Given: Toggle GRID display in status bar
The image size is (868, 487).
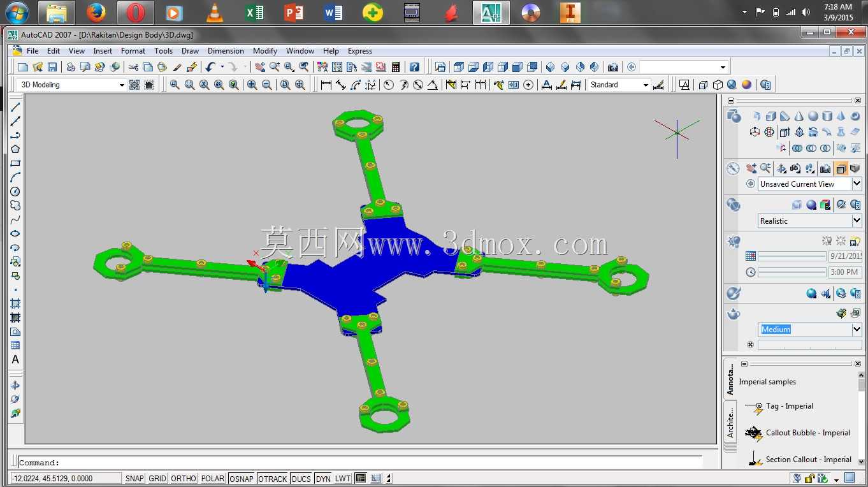Looking at the screenshot, I should coord(157,479).
